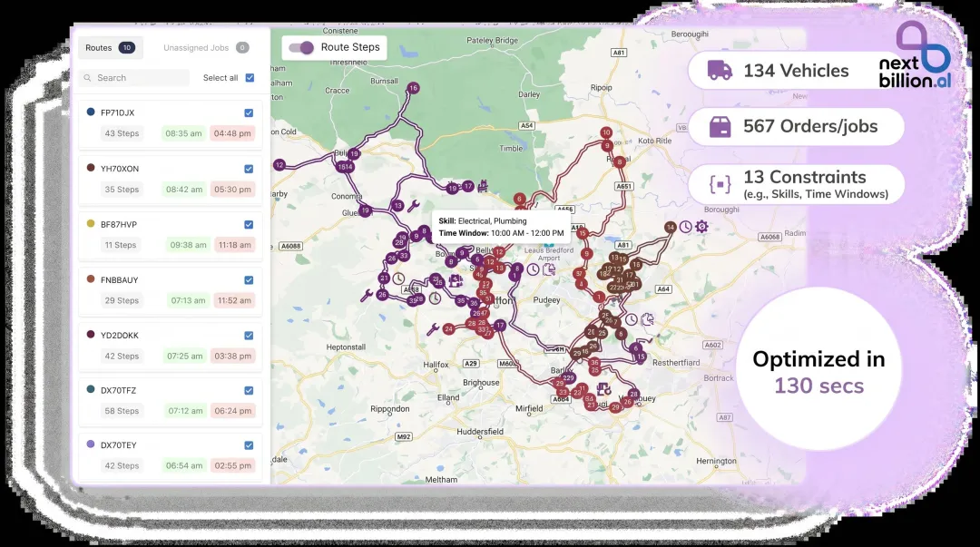Click the 04:48 pm end time
This screenshot has width=980, height=547.
pos(232,133)
